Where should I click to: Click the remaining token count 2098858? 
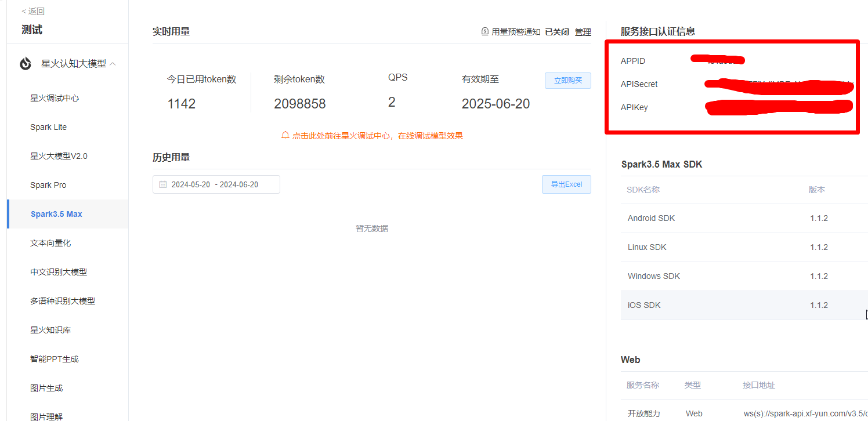[299, 104]
